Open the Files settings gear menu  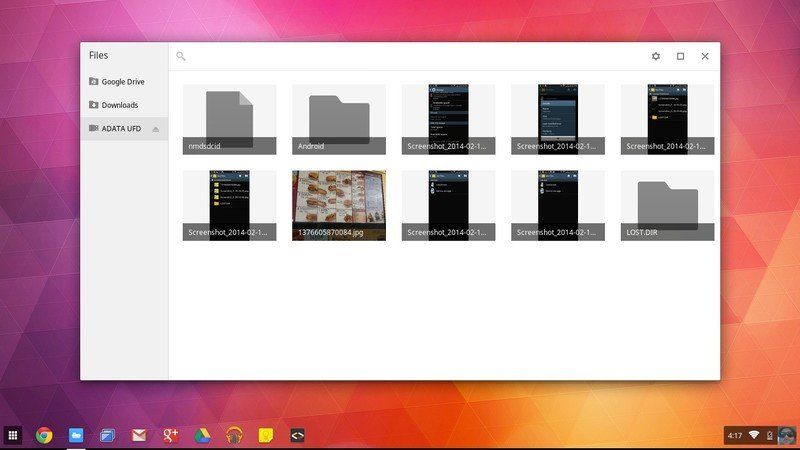[x=656, y=56]
